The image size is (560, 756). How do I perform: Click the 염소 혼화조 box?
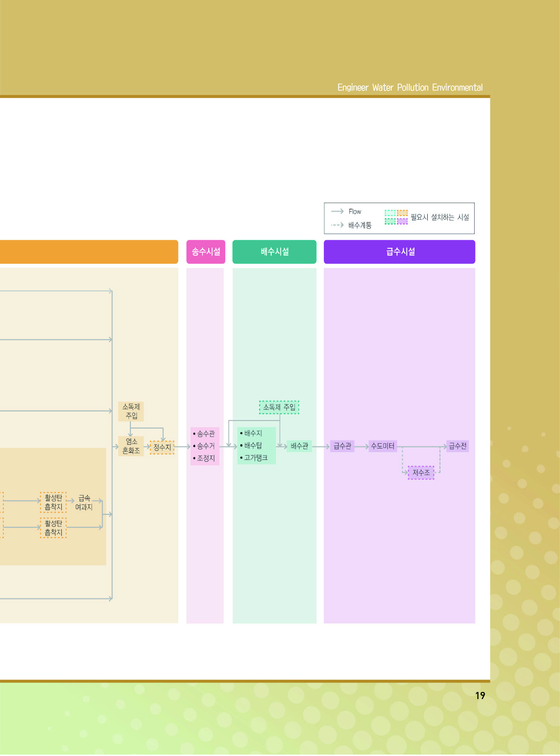point(131,446)
